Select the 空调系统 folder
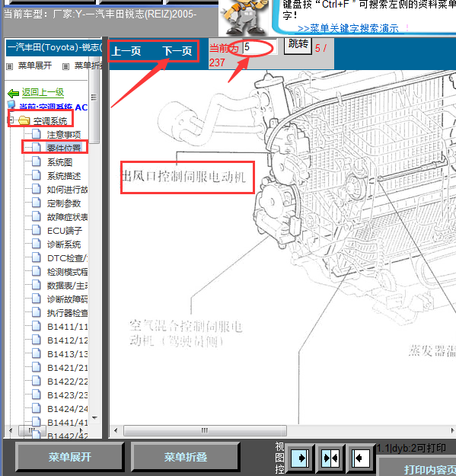The image size is (456, 476). pyautogui.click(x=50, y=121)
